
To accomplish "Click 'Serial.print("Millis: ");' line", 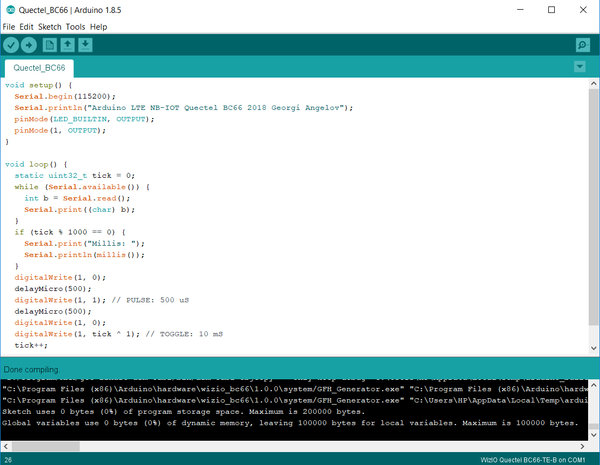I will pyautogui.click(x=84, y=243).
